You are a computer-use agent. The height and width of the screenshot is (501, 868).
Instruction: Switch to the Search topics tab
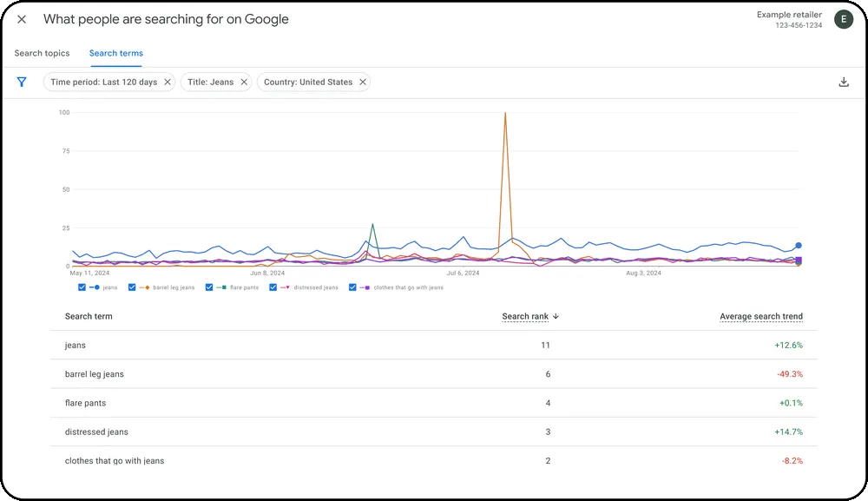(41, 53)
